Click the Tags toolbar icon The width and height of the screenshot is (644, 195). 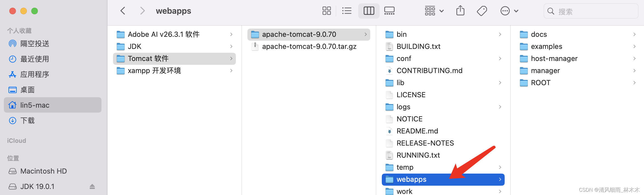point(482,11)
